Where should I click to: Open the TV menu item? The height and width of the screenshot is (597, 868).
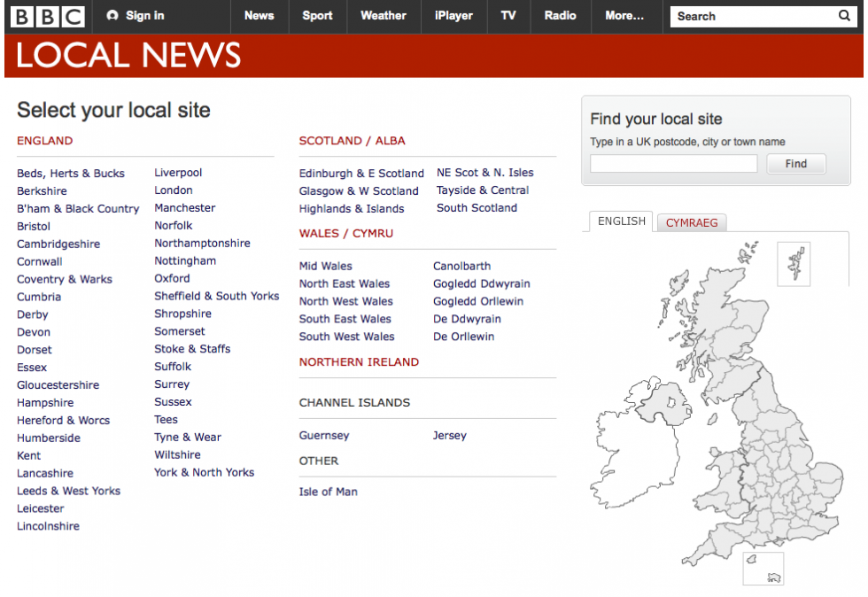(508, 16)
